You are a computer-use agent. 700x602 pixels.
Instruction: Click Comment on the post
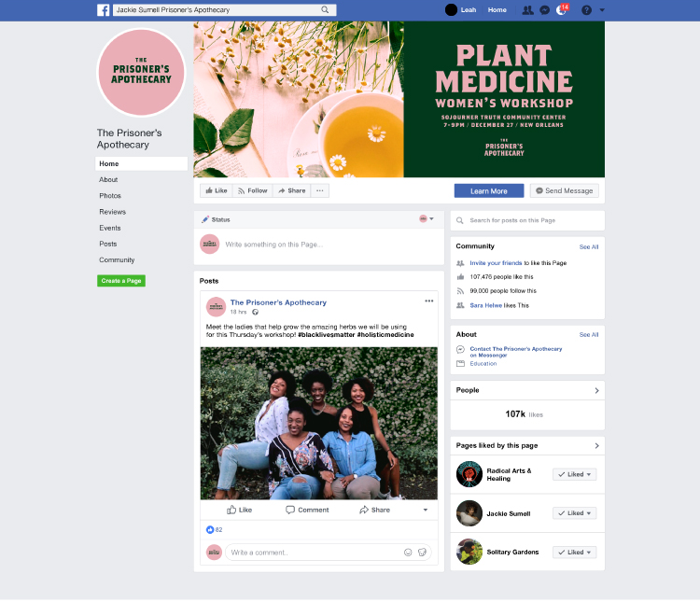pos(307,510)
